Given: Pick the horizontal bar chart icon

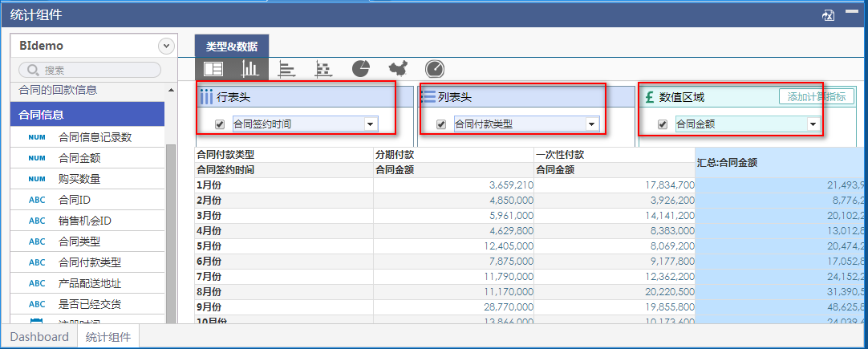Looking at the screenshot, I should tap(286, 69).
